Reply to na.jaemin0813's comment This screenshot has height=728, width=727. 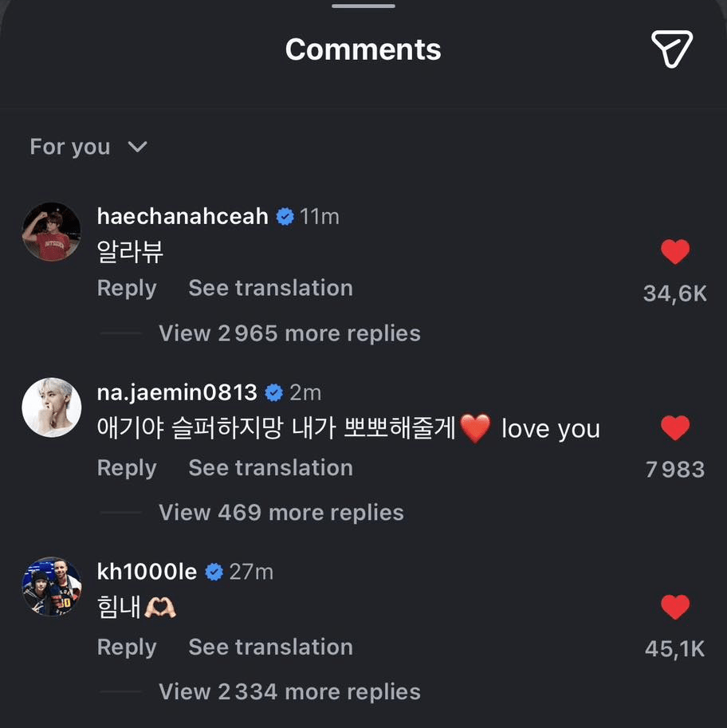126,468
